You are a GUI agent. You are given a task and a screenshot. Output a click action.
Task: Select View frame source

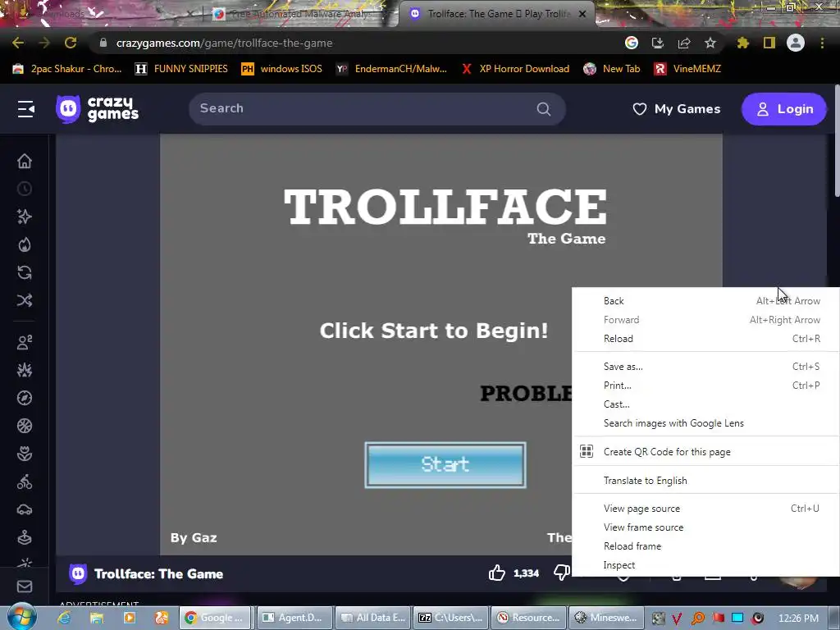coord(705,527)
